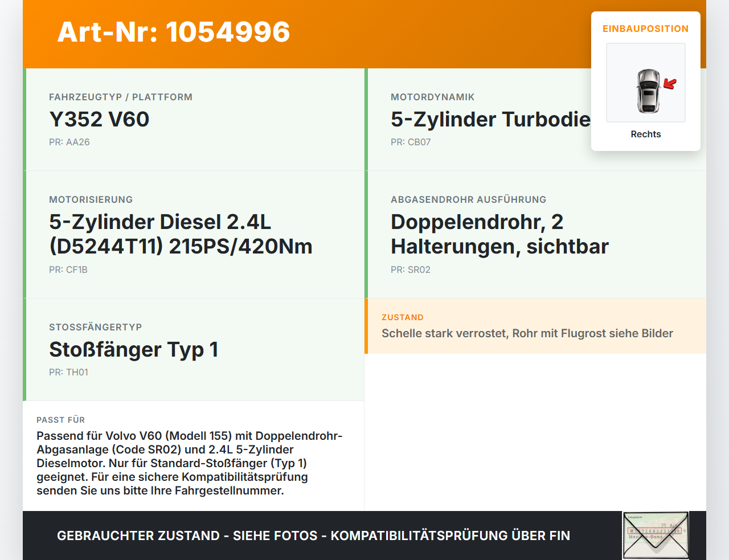729x560 pixels.
Task: Click the Gebrauchter Zustand footer banner text
Action: pos(313,536)
